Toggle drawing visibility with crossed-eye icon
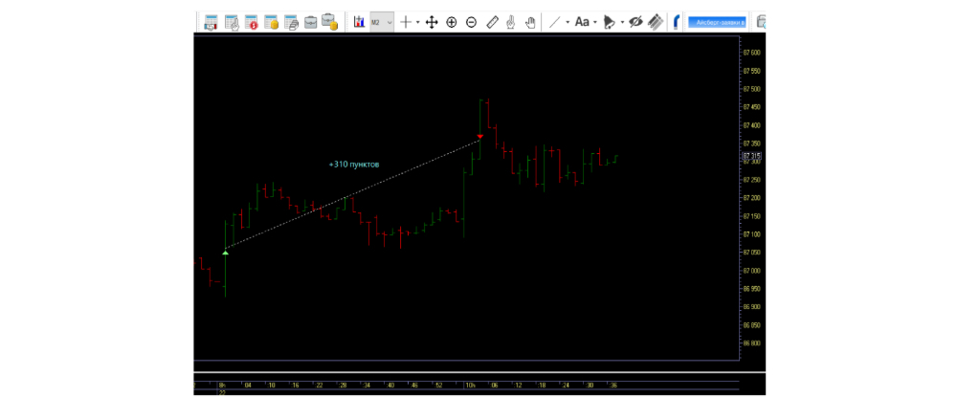Screen dimensions: 980x420 (635, 22)
